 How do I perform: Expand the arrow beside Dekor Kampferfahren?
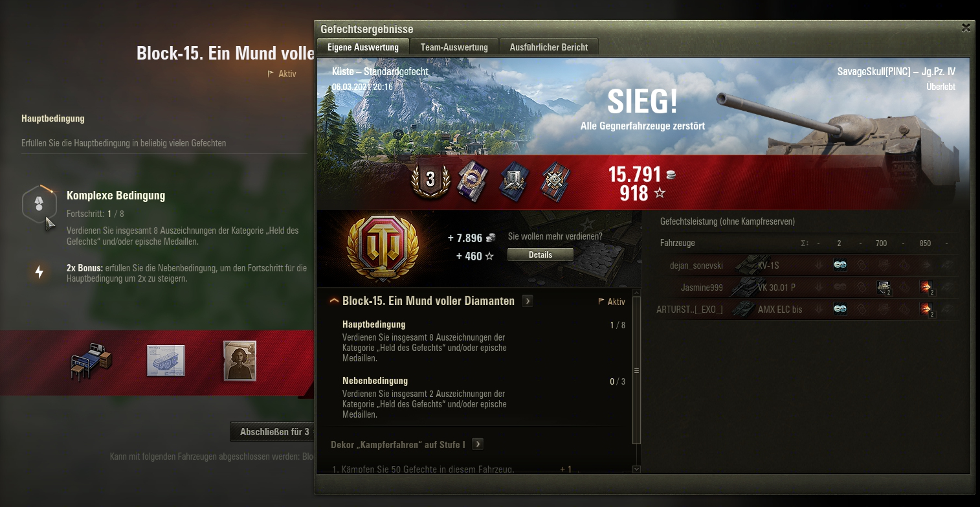(478, 444)
